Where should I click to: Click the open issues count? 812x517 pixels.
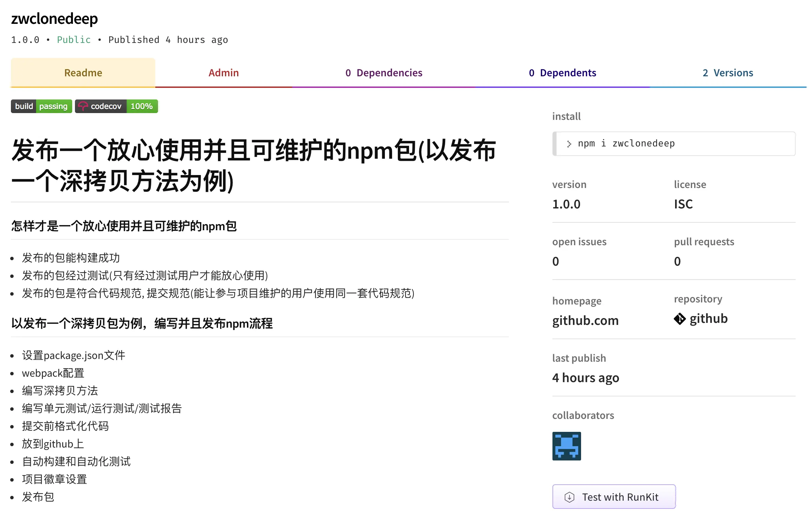point(556,261)
